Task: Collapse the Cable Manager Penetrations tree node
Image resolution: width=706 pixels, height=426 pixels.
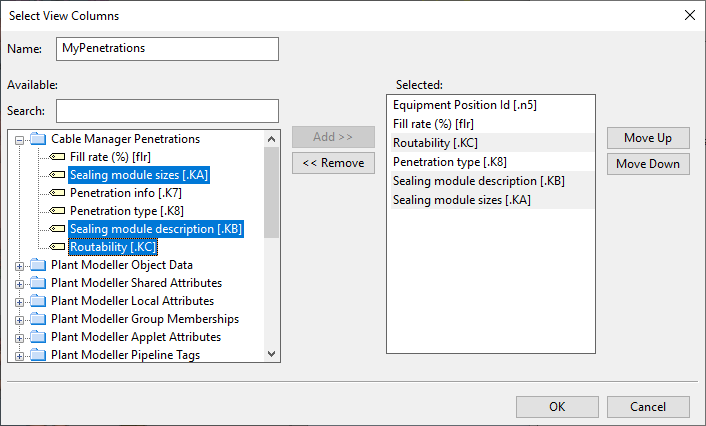Action: (19, 140)
